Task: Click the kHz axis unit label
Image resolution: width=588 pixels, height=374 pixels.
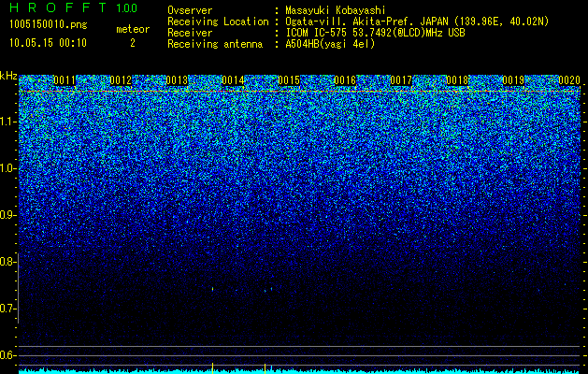Action: pyautogui.click(x=8, y=76)
